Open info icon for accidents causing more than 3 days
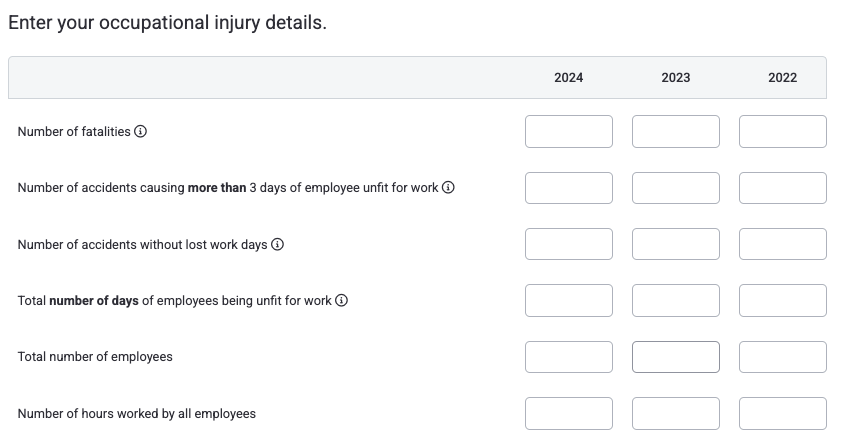Screen dimensions: 865x447 [448, 188]
